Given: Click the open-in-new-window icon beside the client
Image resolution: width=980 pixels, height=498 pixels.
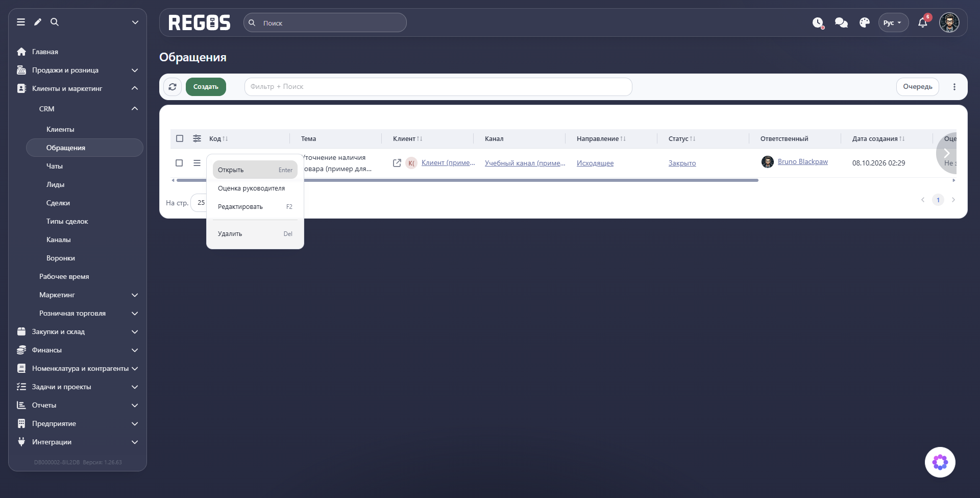Looking at the screenshot, I should (397, 163).
